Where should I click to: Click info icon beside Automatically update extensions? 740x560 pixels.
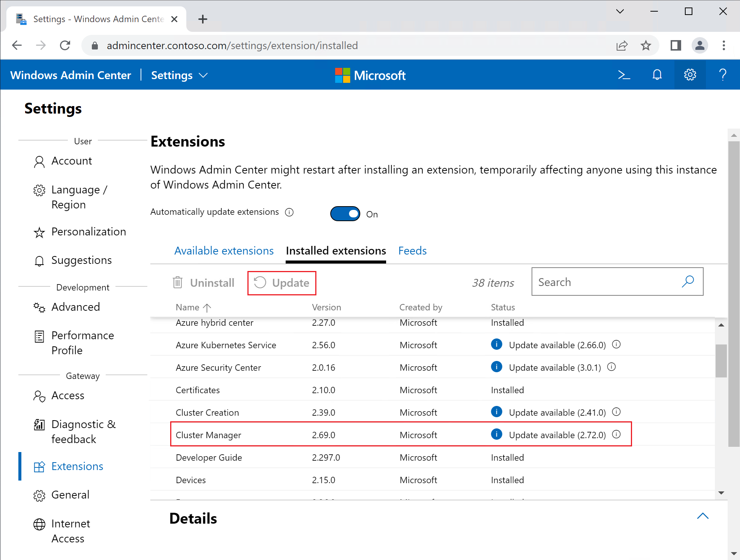click(x=289, y=212)
